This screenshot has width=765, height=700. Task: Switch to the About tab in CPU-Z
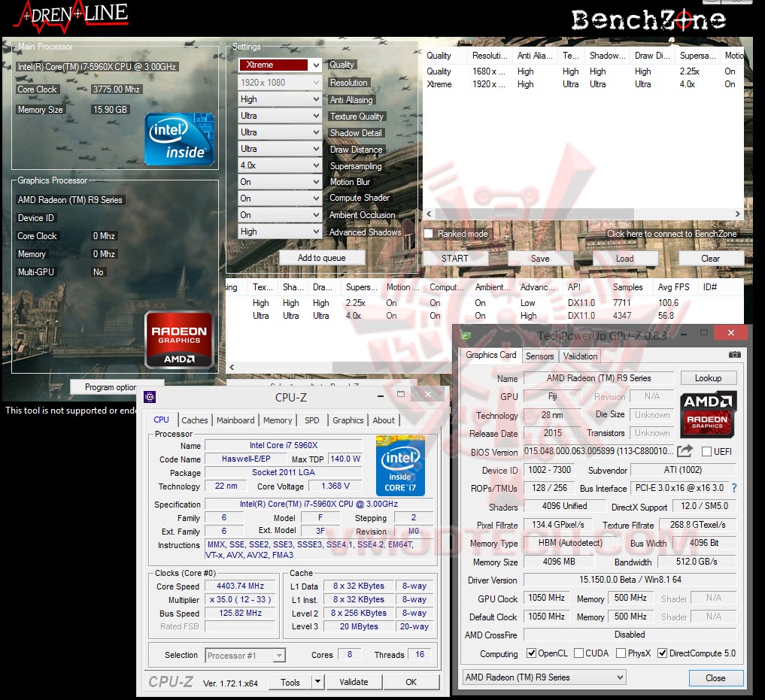coord(384,420)
